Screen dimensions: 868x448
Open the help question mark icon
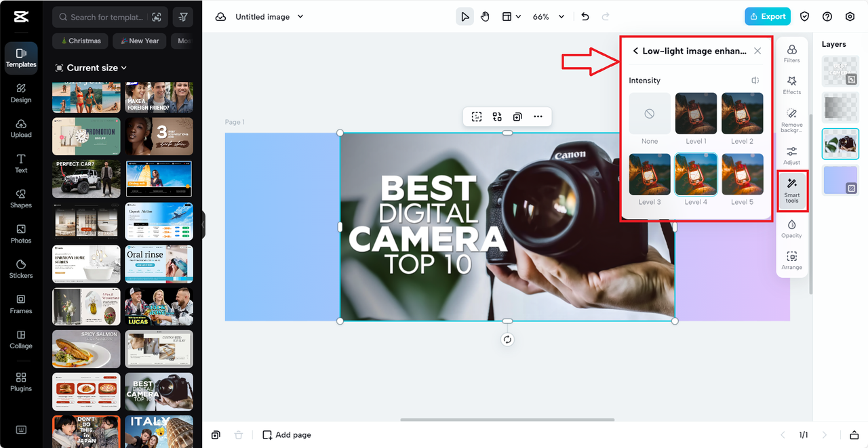coord(827,17)
